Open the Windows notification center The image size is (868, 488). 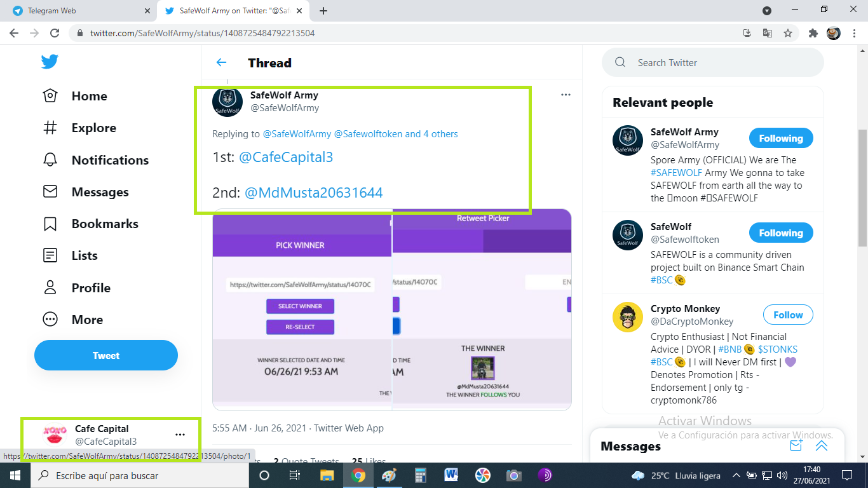(846, 475)
